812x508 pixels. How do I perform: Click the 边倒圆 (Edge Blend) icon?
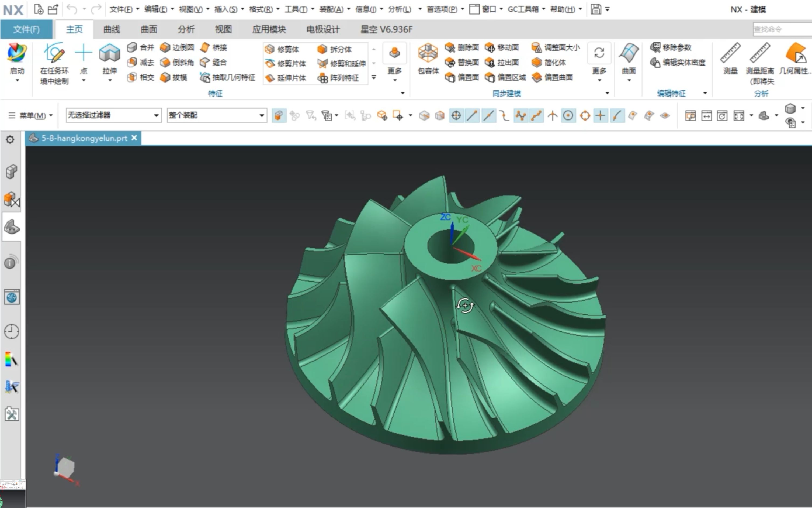click(x=165, y=48)
